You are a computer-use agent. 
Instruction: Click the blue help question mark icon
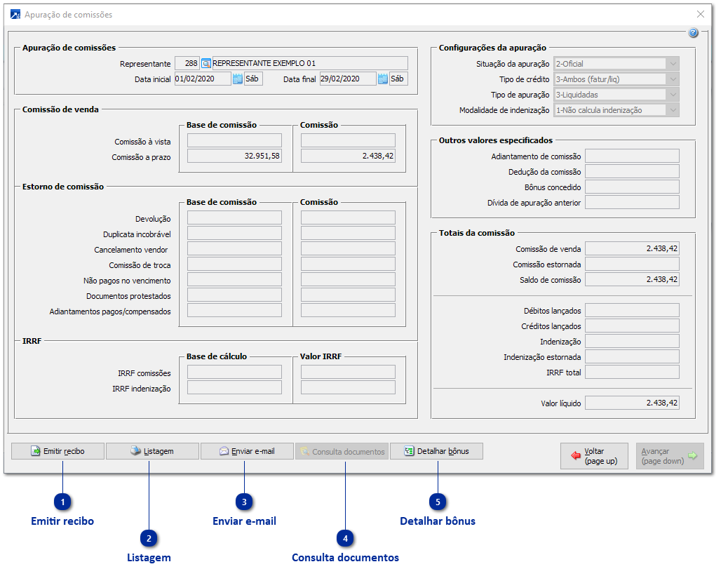coord(693,33)
